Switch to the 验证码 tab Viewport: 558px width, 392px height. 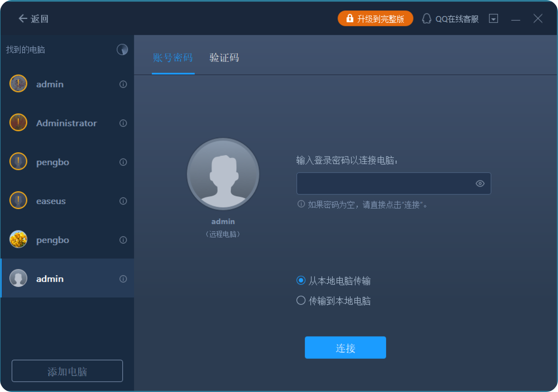(x=224, y=58)
